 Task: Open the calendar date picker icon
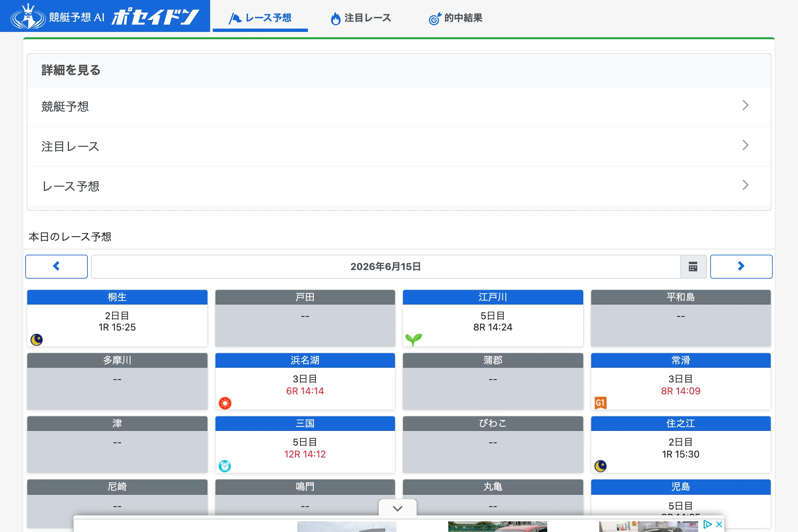pos(693,266)
